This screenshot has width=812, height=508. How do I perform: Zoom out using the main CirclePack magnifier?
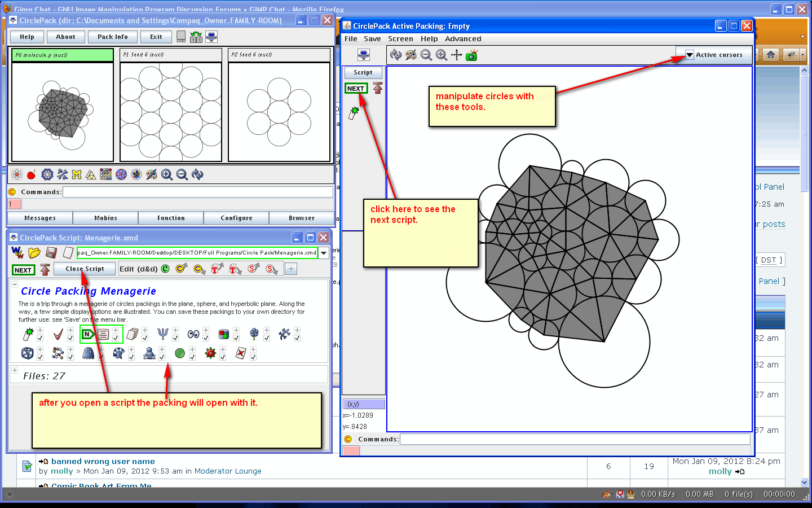(182, 175)
